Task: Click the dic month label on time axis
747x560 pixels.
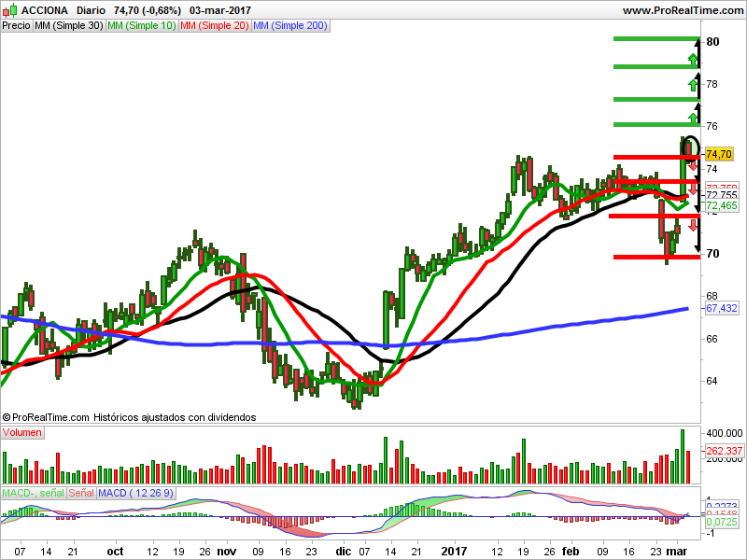Action: tap(343, 551)
